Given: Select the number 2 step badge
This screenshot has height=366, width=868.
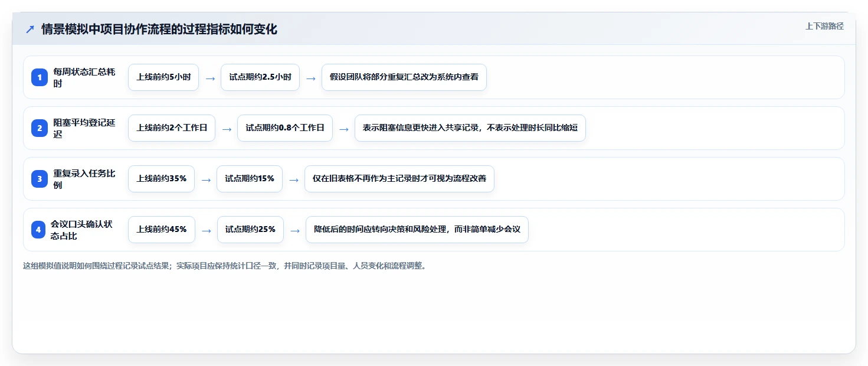Looking at the screenshot, I should (39, 128).
